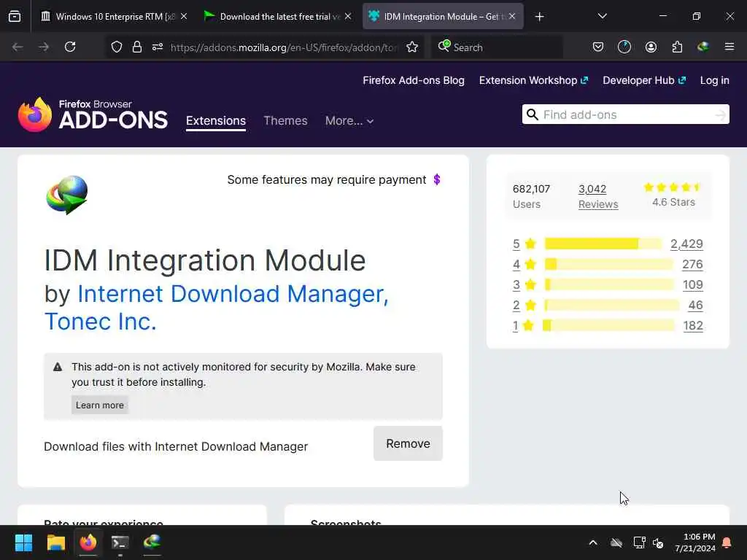Open Extension Workshop link

(x=533, y=80)
